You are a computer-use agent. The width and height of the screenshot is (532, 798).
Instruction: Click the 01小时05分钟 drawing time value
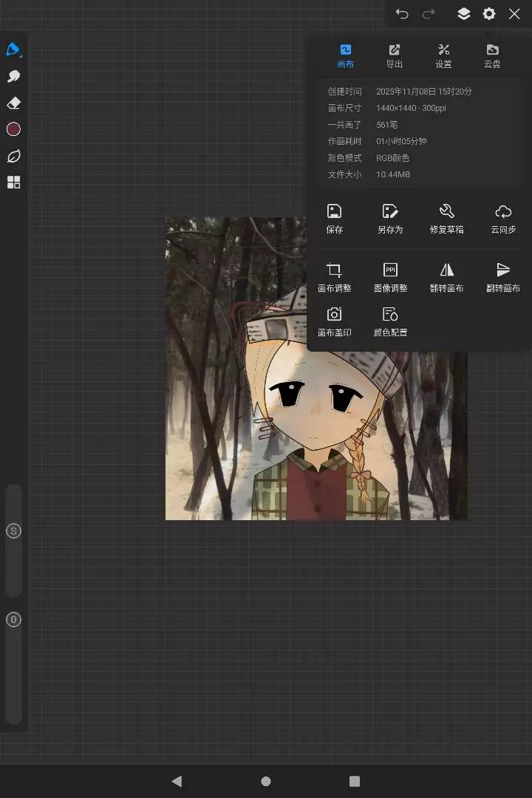(x=401, y=141)
